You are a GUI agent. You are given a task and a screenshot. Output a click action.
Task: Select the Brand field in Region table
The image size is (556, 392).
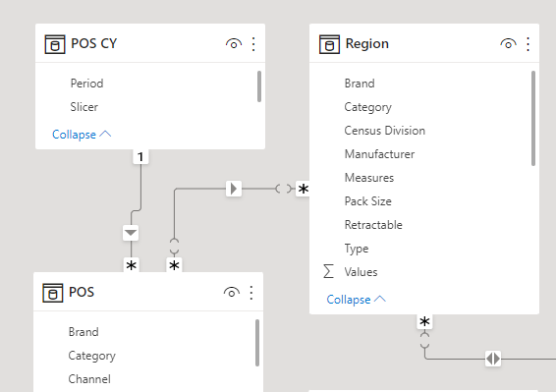pyautogui.click(x=360, y=84)
